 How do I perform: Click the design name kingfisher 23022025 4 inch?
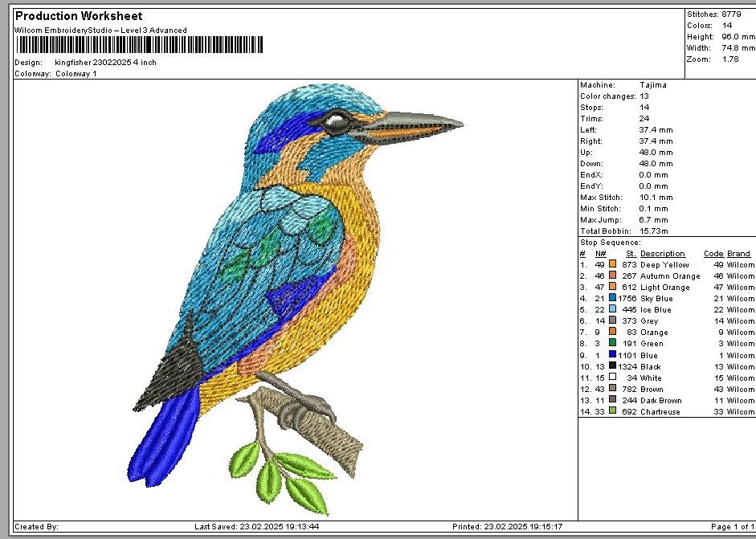point(105,63)
